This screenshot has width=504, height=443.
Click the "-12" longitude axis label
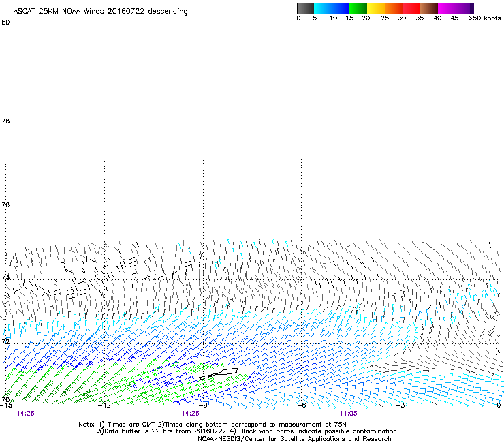105,405
